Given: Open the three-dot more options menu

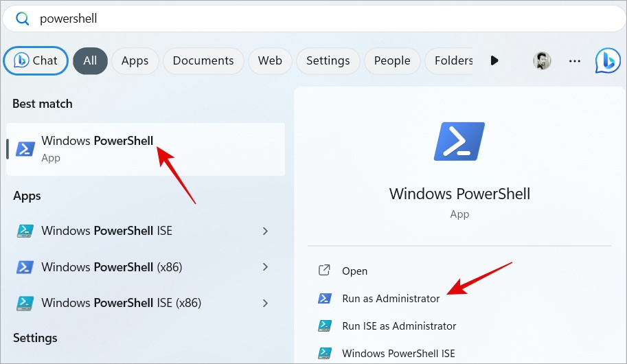Looking at the screenshot, I should [575, 60].
